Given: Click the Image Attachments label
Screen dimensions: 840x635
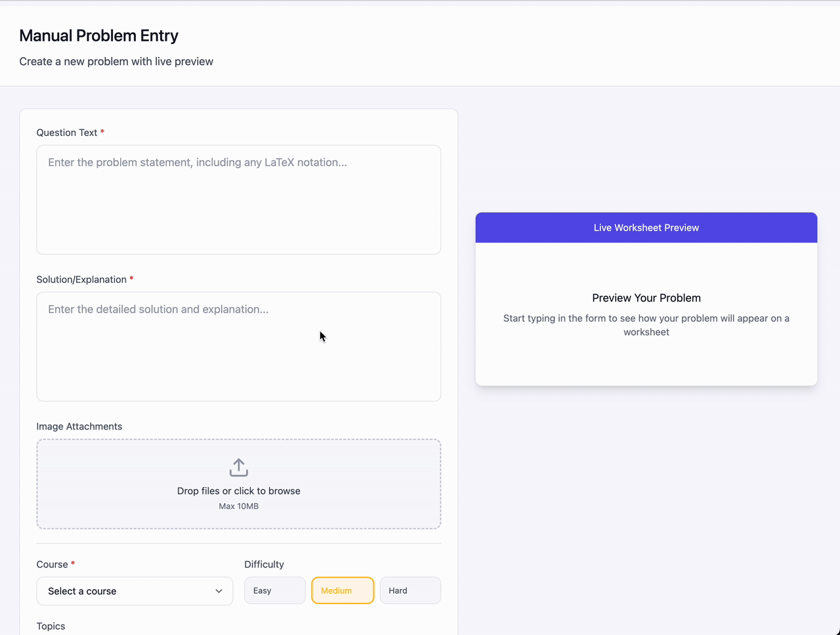Looking at the screenshot, I should point(79,426).
